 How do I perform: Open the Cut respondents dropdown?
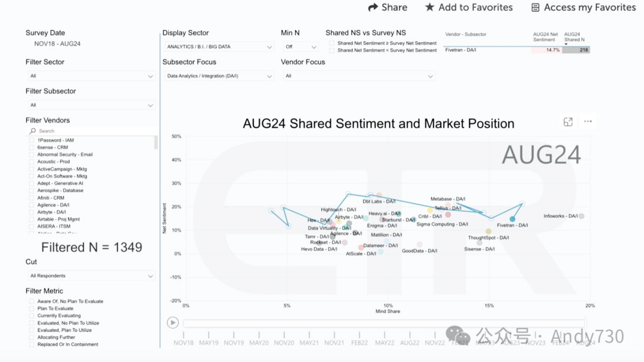pos(92,276)
